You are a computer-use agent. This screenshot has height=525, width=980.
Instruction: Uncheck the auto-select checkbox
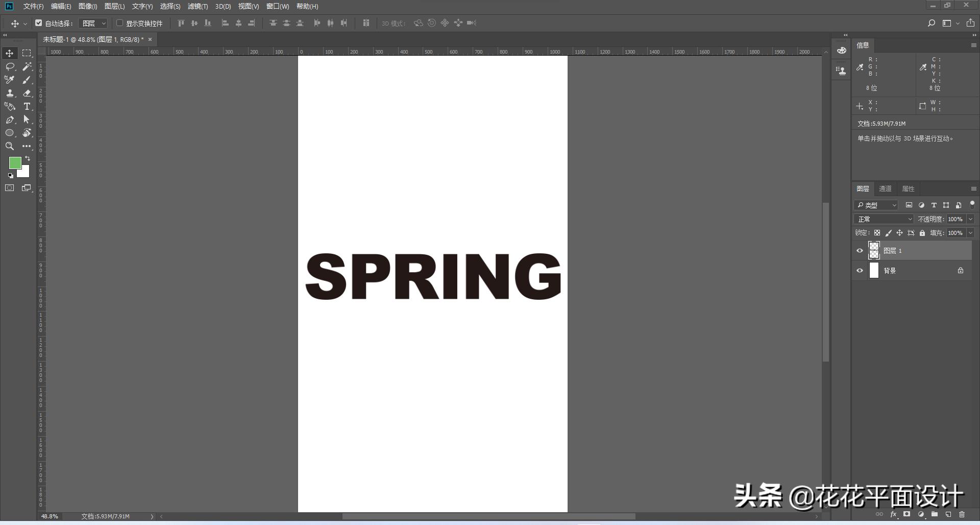(x=39, y=23)
